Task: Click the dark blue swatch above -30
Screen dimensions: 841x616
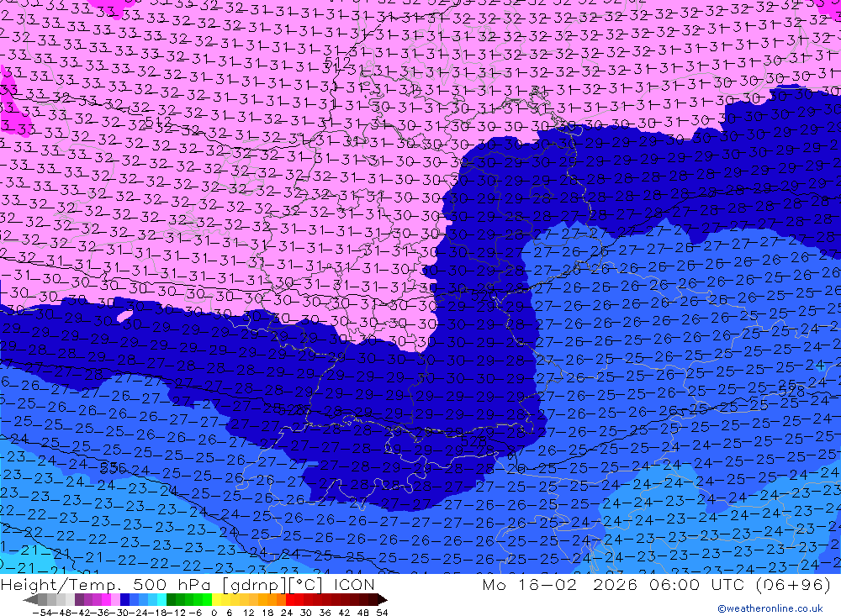Action: [x=124, y=599]
